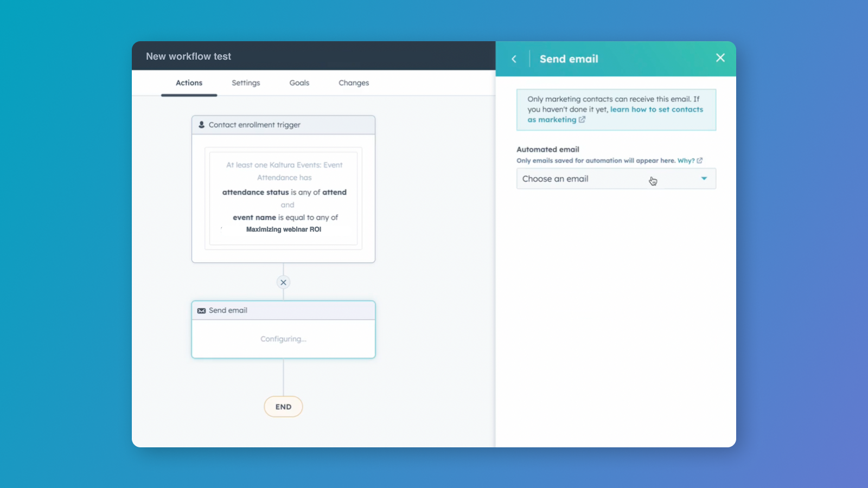The width and height of the screenshot is (868, 488).
Task: Open the Settings tab
Action: [246, 83]
